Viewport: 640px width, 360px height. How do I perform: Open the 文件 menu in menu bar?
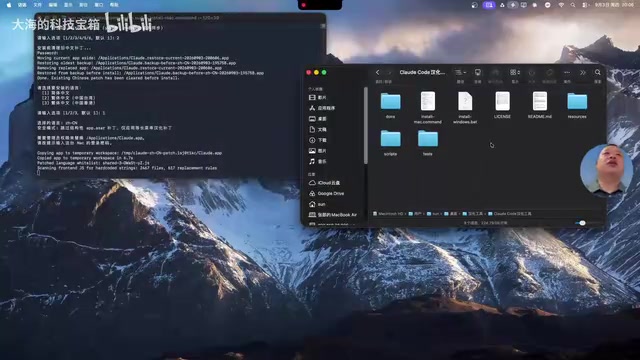[38, 5]
